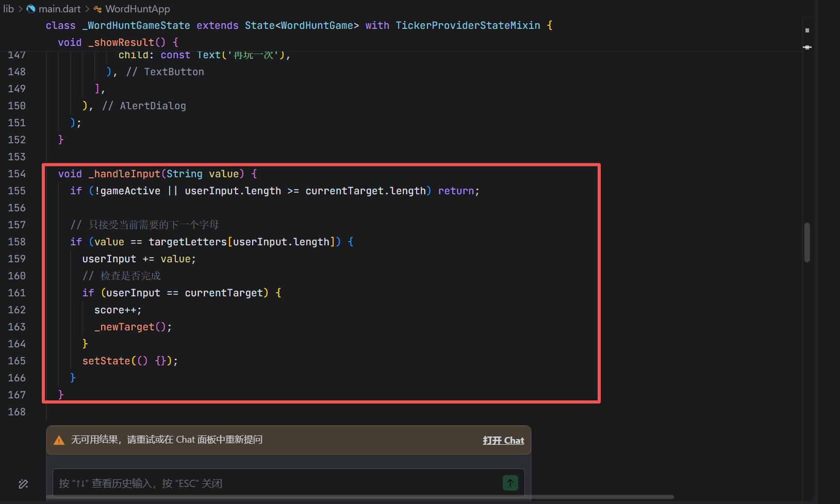Click the Dart file icon in the breadcrumb
The height and width of the screenshot is (504, 840).
click(x=31, y=9)
